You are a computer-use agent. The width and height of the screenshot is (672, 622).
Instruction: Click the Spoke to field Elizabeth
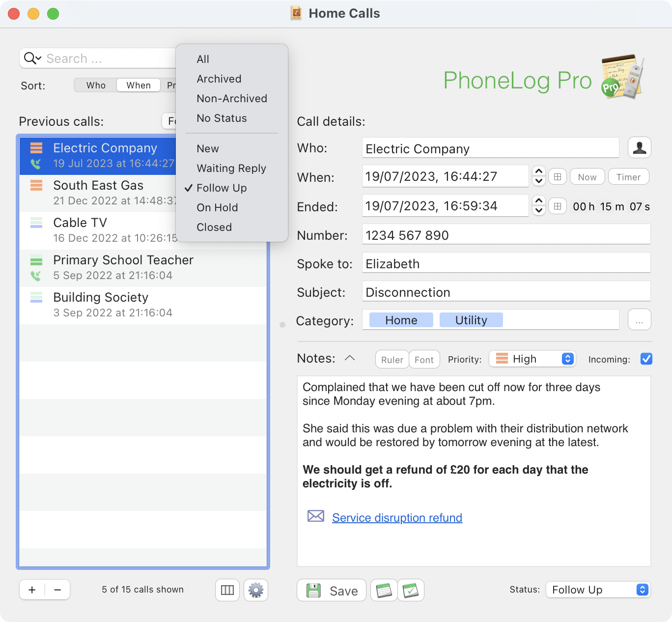click(506, 263)
